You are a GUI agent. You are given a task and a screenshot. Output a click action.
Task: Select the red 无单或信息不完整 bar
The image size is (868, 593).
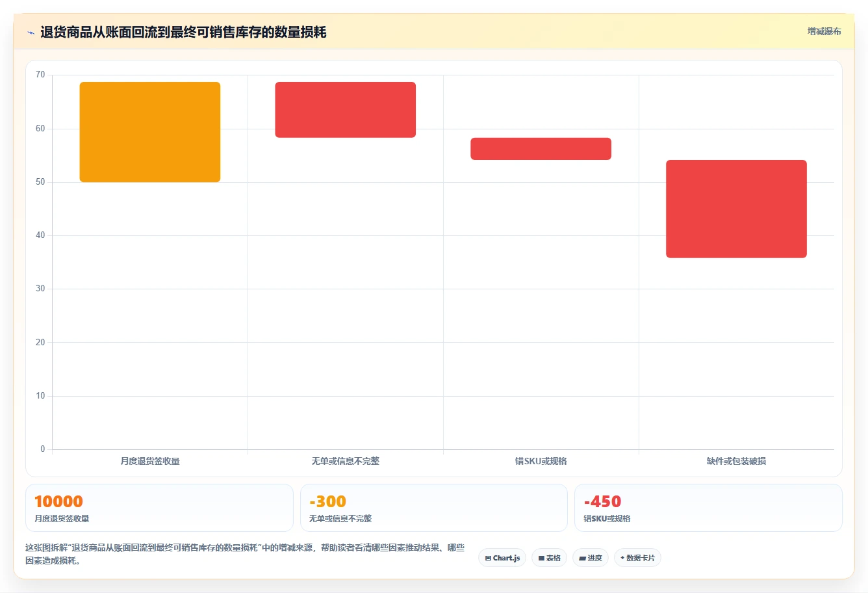click(x=346, y=110)
